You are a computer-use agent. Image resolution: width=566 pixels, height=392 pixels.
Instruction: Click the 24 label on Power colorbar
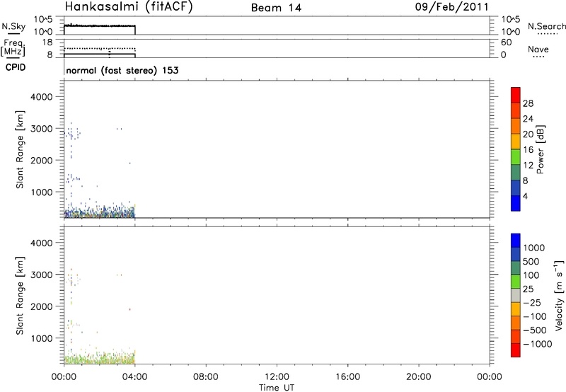[528, 119]
